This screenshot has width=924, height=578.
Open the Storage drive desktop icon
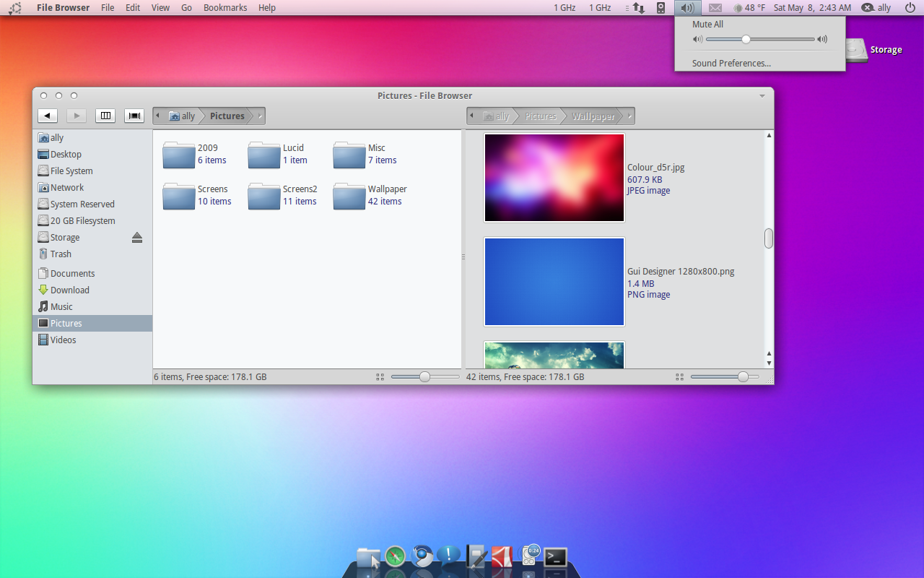(x=856, y=50)
